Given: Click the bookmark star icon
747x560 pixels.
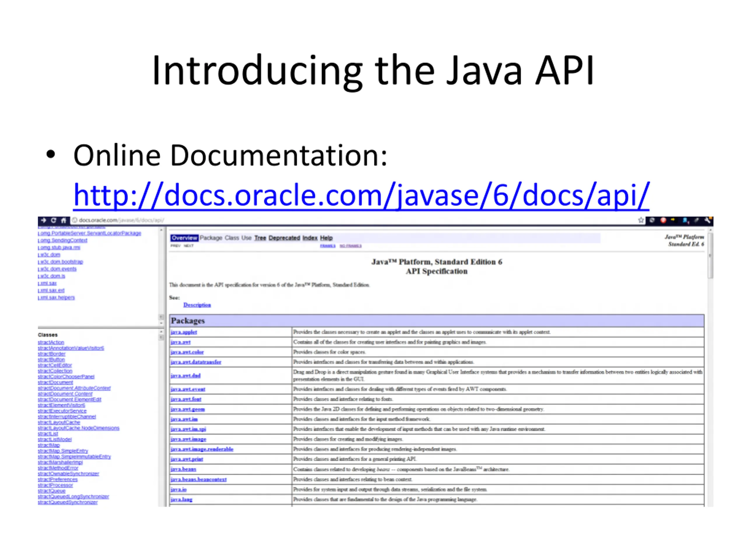Looking at the screenshot, I should point(641,220).
